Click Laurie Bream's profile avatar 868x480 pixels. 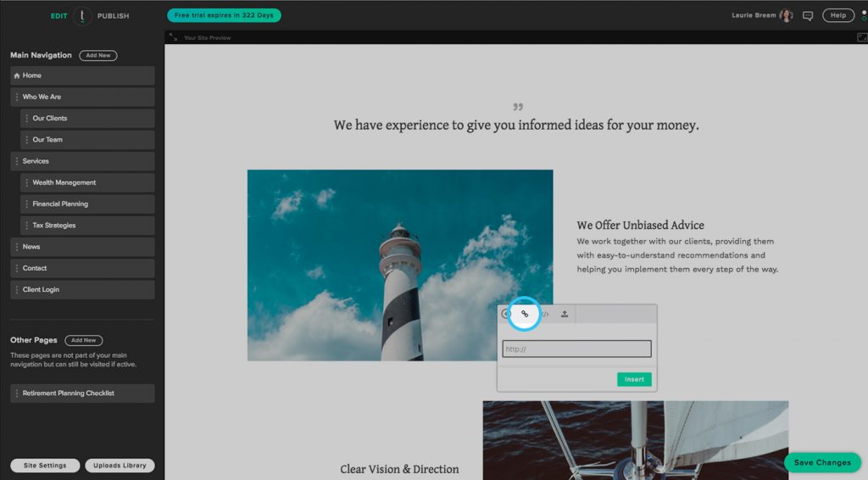(786, 15)
